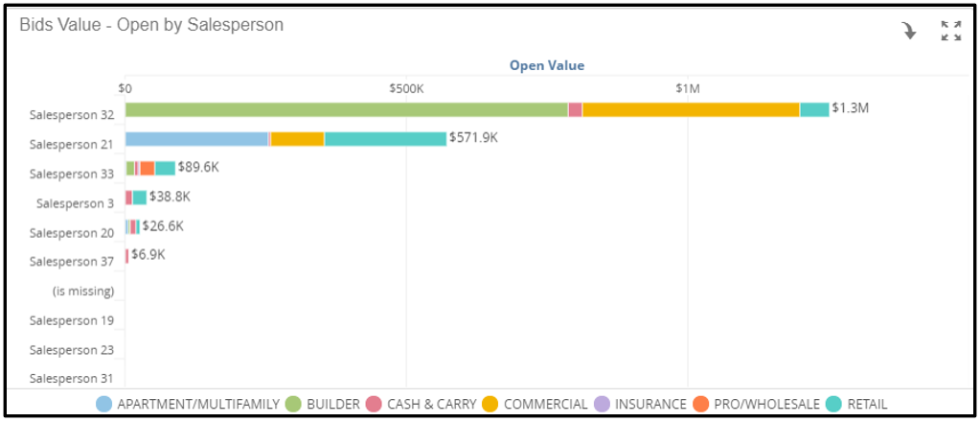
Task: Toggle INSURANCE legend purple circle
Action: coord(602,404)
